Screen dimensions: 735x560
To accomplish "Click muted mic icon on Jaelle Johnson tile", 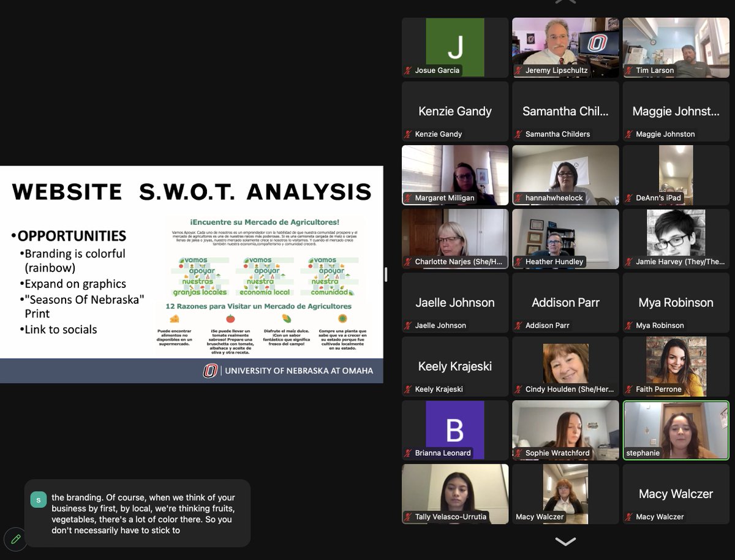I will [408, 325].
